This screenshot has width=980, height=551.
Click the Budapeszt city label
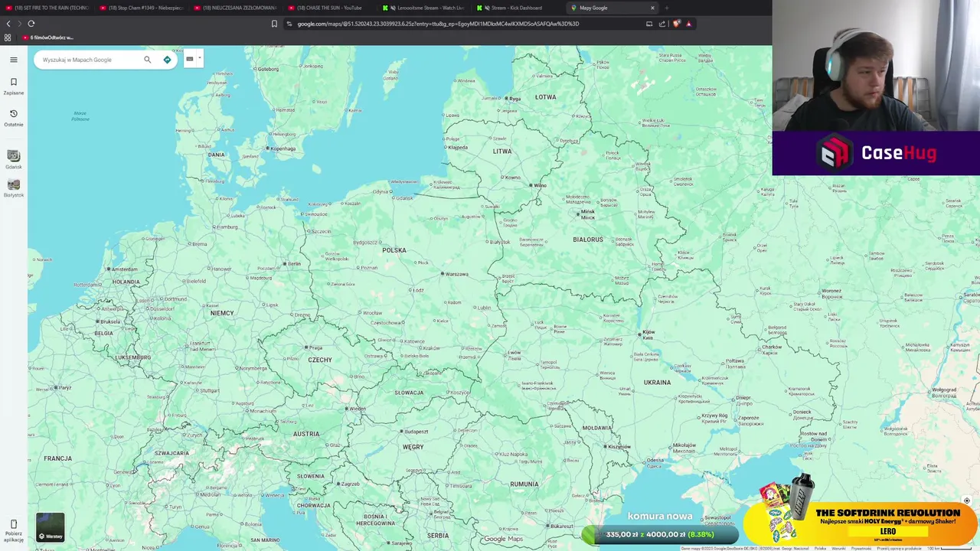[x=416, y=432]
